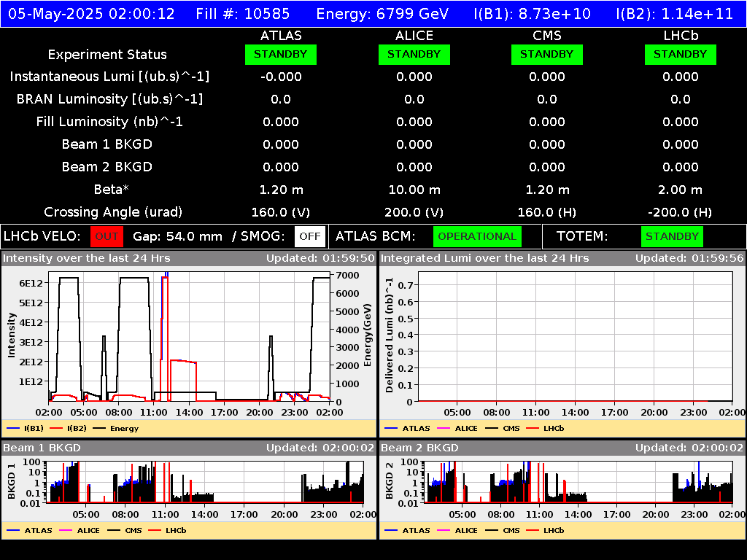This screenshot has height=560, width=747.
Task: Click the ALICE STANDBY status badge
Action: (x=414, y=54)
